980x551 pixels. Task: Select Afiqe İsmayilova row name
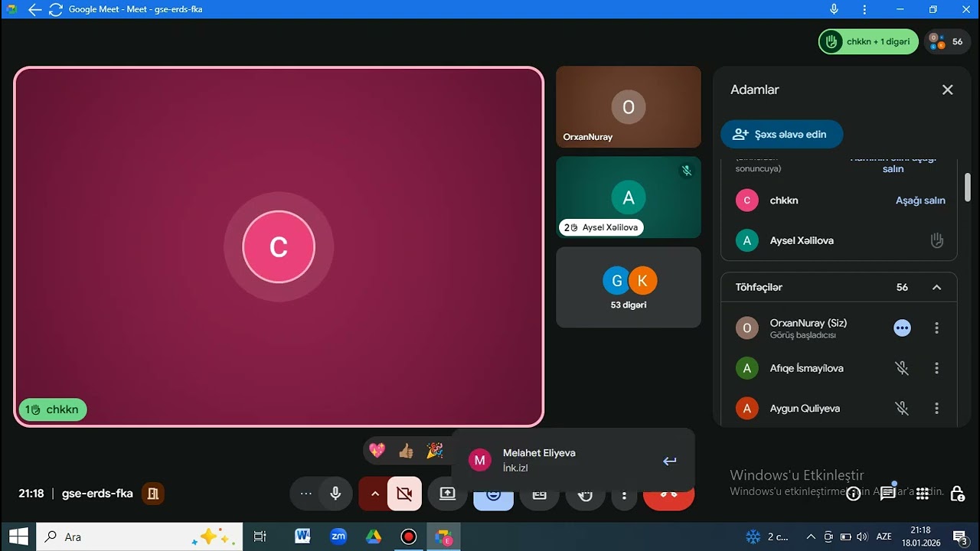point(806,368)
